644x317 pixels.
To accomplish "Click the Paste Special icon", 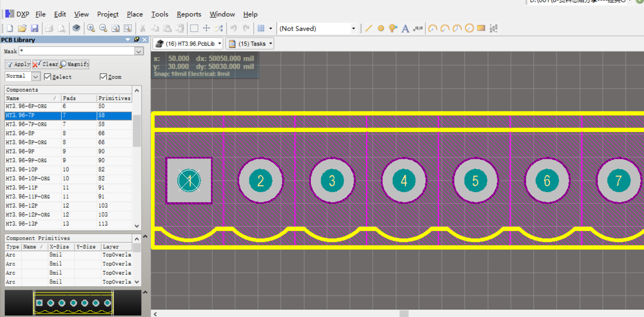I will [x=180, y=28].
